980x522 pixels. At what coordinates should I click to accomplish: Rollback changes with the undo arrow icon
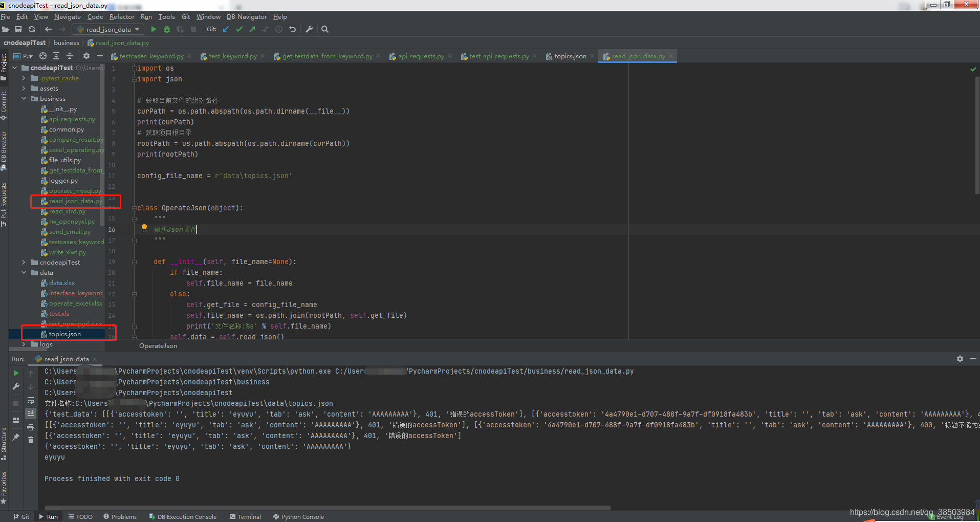(x=292, y=29)
